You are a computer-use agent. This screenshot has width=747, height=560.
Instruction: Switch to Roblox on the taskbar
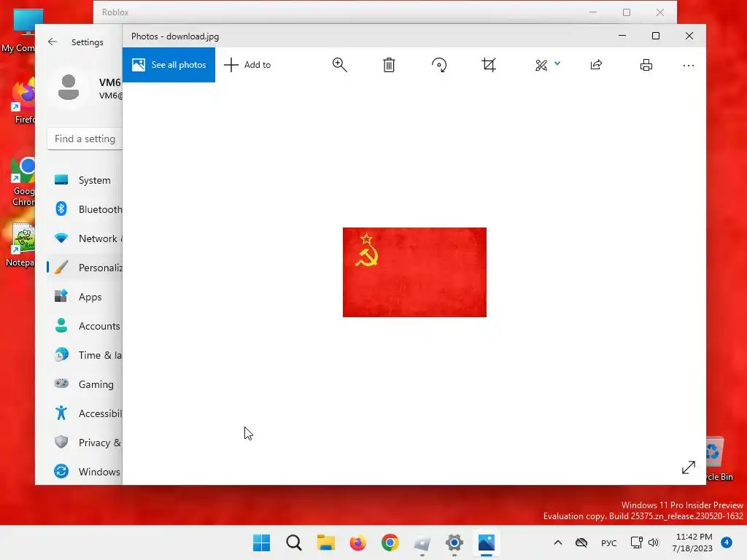[422, 542]
